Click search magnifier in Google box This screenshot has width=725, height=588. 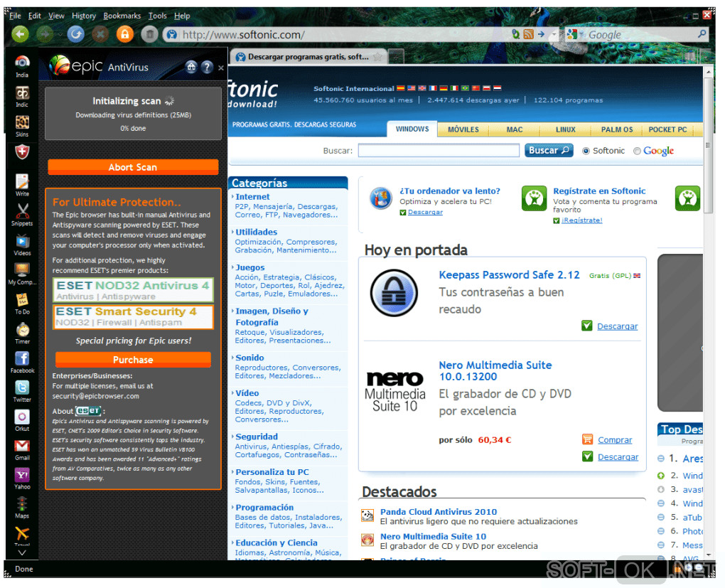(702, 33)
